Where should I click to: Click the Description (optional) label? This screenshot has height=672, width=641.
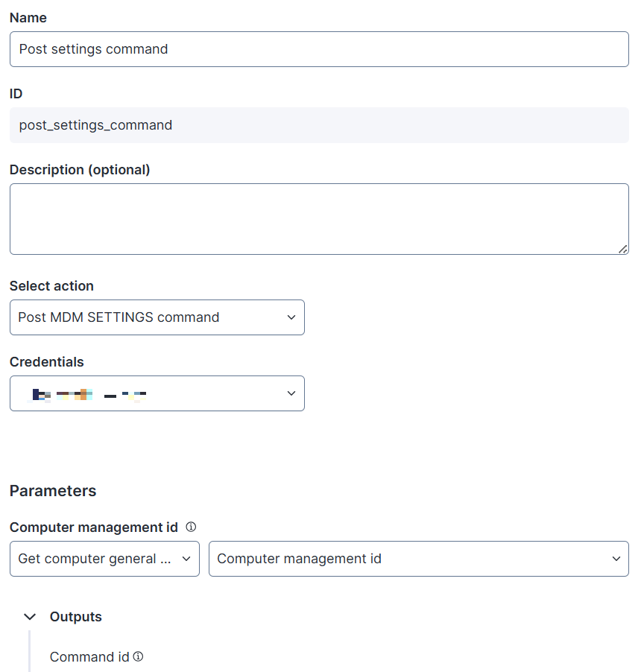(80, 170)
